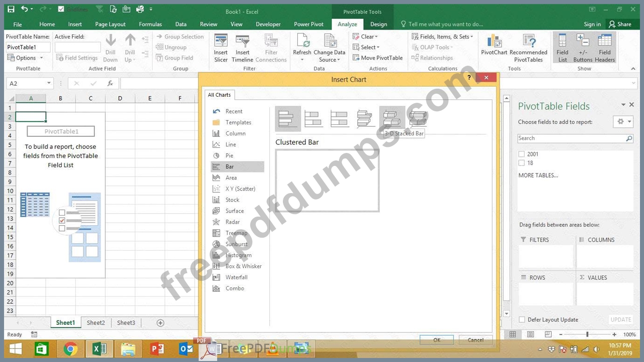Open the field list Tools gear dropdown
Screen dimensions: 644x362
point(623,122)
